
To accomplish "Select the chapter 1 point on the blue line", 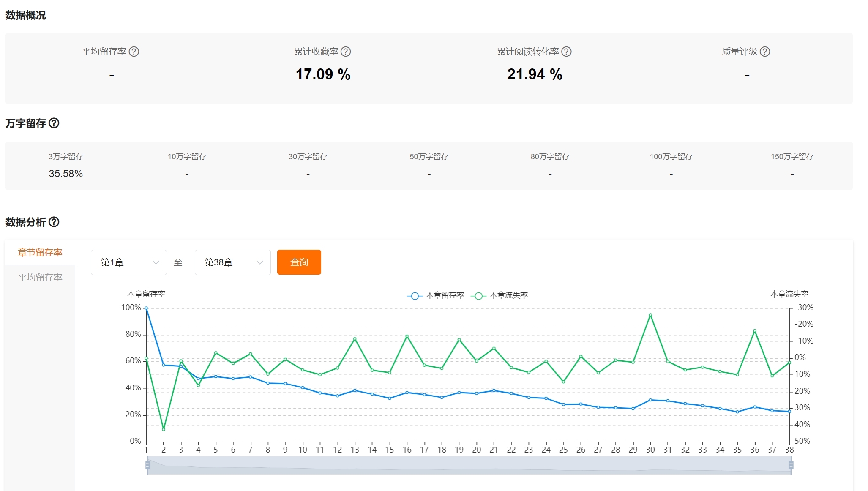I will (x=146, y=308).
